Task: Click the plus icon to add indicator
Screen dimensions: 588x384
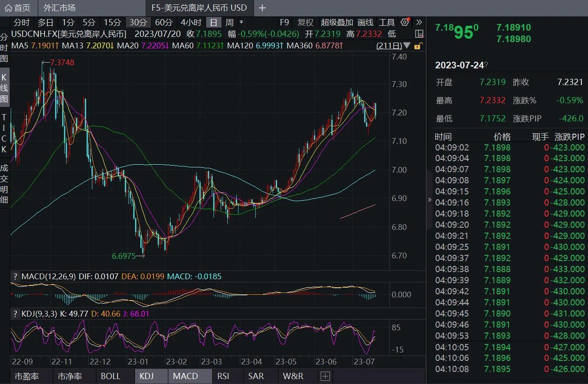Action: tap(325, 376)
